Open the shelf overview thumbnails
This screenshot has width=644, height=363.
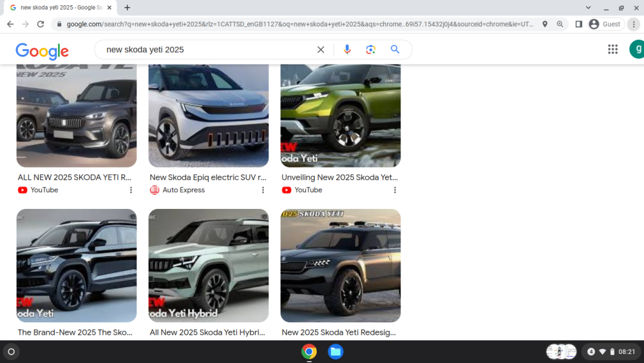coord(562,351)
